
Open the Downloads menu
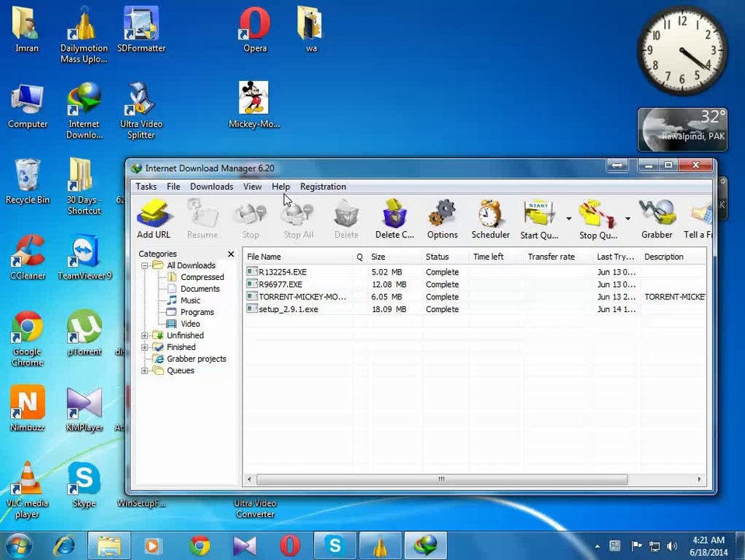tap(212, 187)
